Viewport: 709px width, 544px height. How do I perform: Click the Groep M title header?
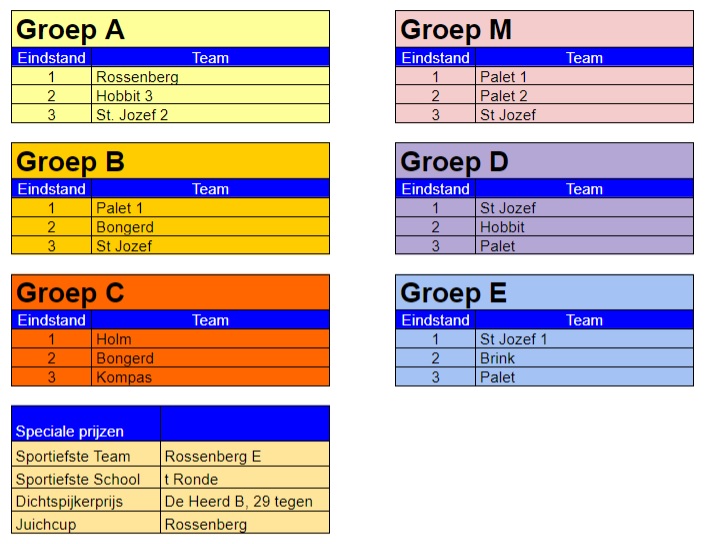click(x=544, y=30)
